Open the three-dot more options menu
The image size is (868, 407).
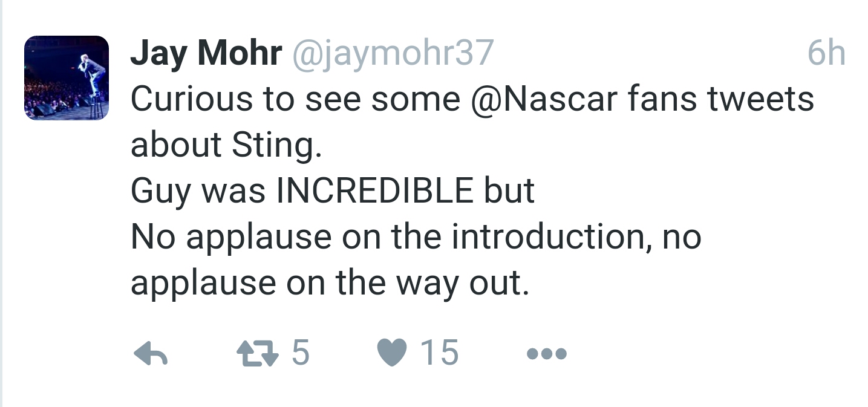tap(546, 353)
